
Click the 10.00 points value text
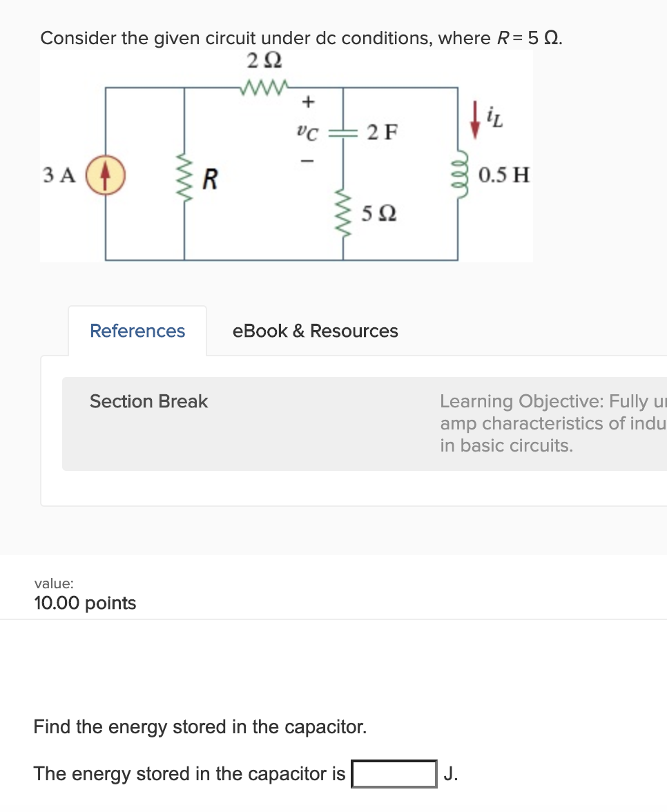pyautogui.click(x=85, y=603)
